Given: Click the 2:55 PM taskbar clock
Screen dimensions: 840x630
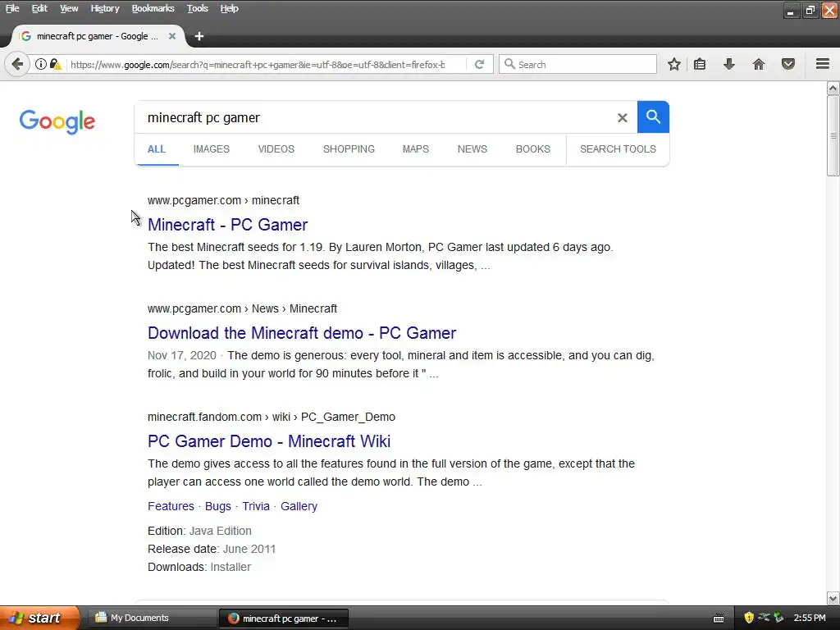Looking at the screenshot, I should pyautogui.click(x=810, y=618).
